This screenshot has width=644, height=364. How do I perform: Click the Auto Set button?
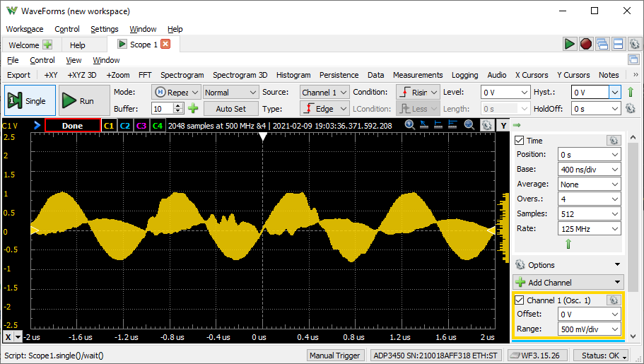[231, 109]
